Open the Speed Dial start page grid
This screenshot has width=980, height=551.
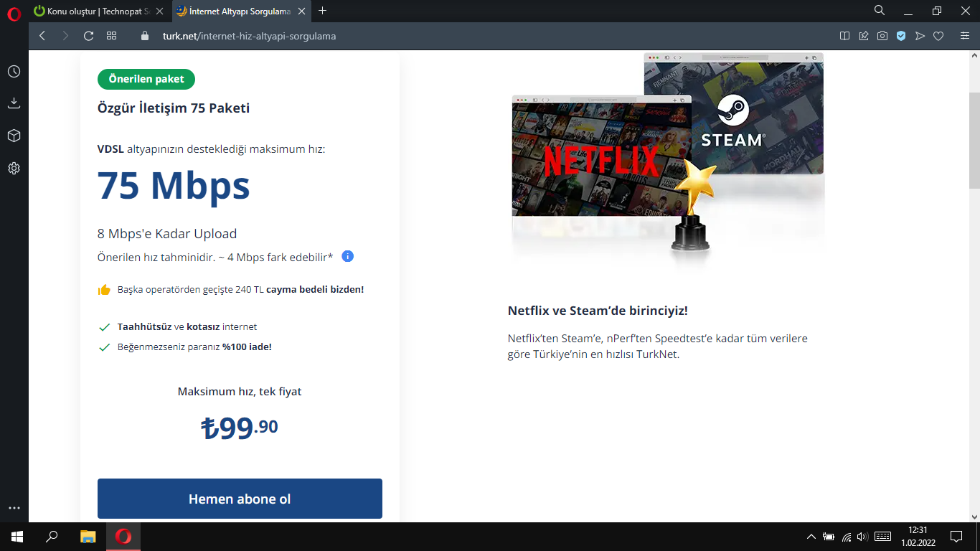(x=111, y=36)
